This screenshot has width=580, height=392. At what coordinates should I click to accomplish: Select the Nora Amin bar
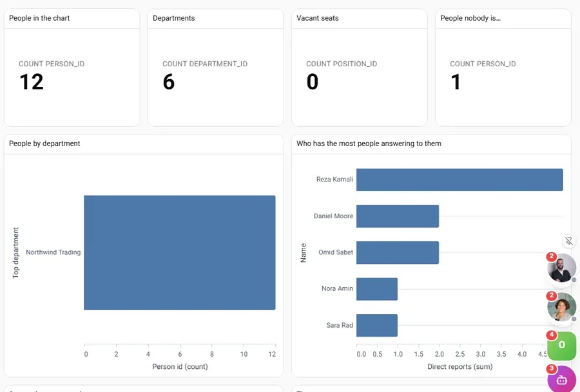pyautogui.click(x=377, y=289)
